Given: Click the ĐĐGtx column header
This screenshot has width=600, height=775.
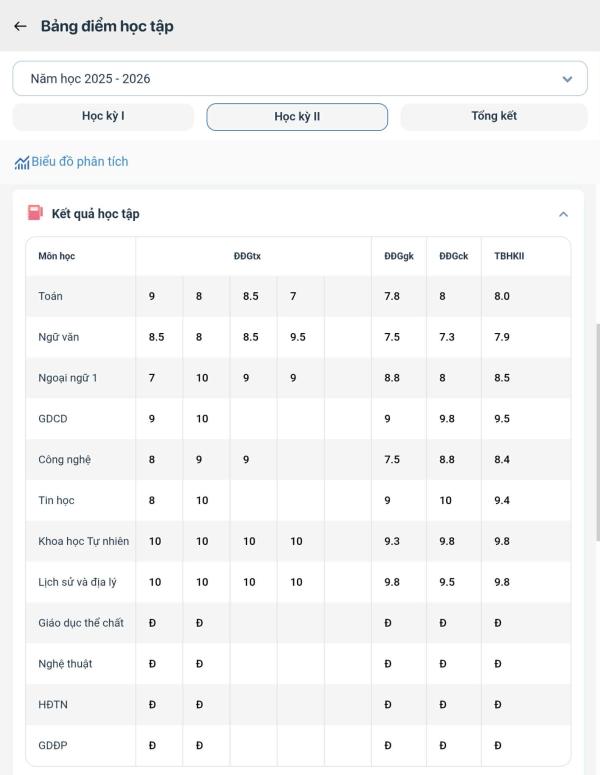Looking at the screenshot, I should coord(247,256).
